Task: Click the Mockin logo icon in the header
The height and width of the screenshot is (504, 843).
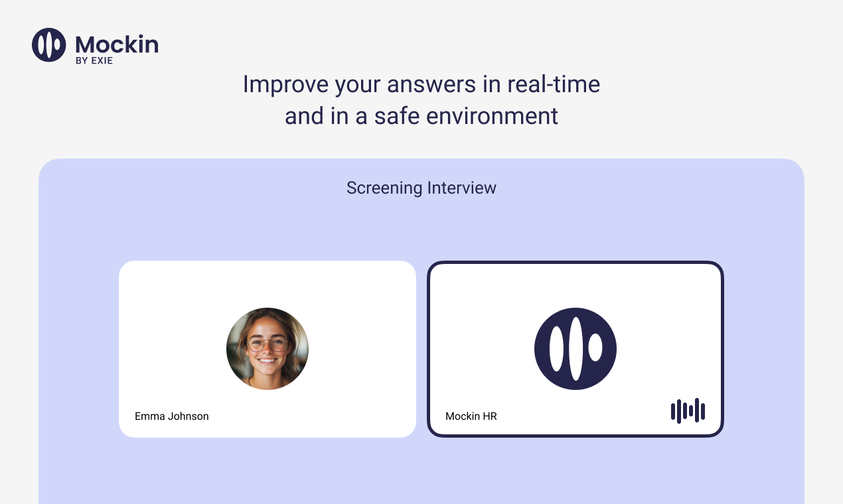Action: click(x=49, y=45)
